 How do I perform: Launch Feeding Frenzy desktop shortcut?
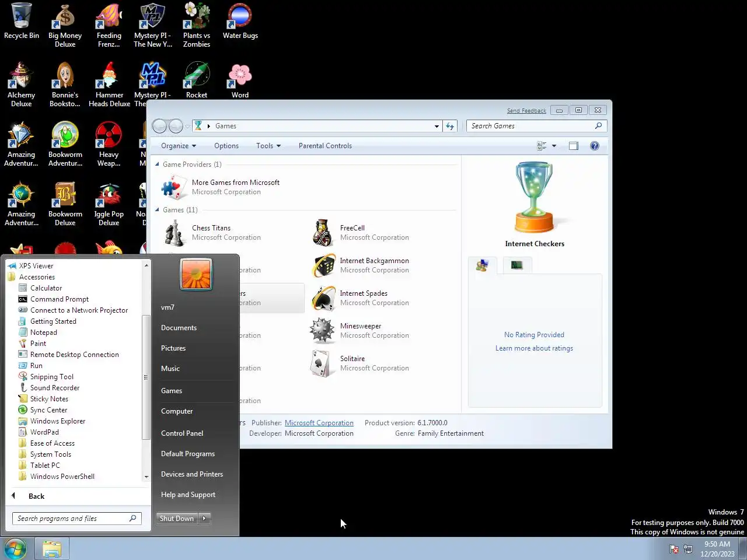pyautogui.click(x=109, y=26)
